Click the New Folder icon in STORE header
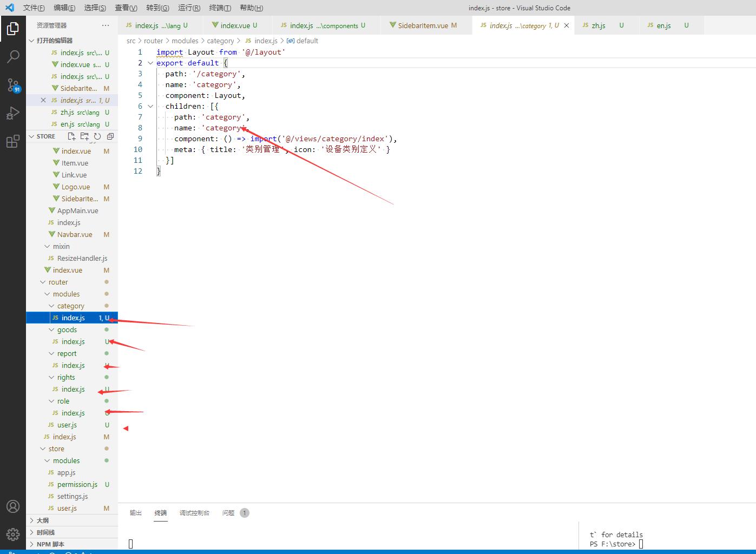The width and height of the screenshot is (756, 554). click(x=84, y=136)
